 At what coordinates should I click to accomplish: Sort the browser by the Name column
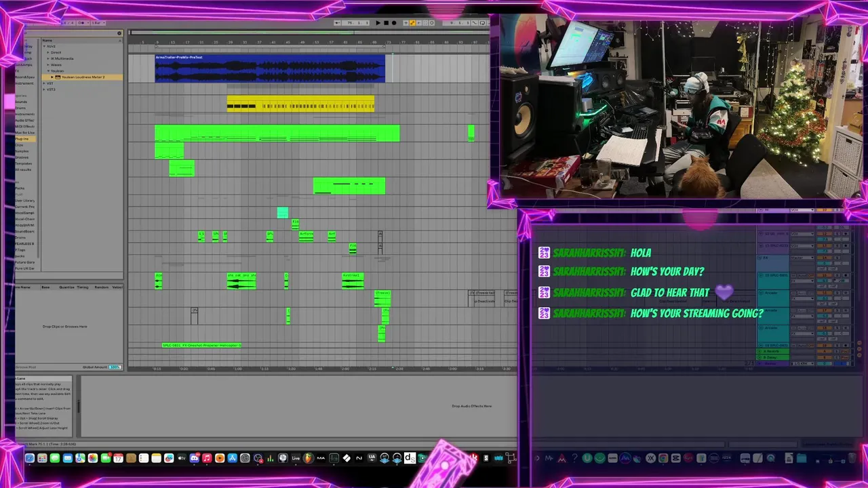click(x=81, y=40)
